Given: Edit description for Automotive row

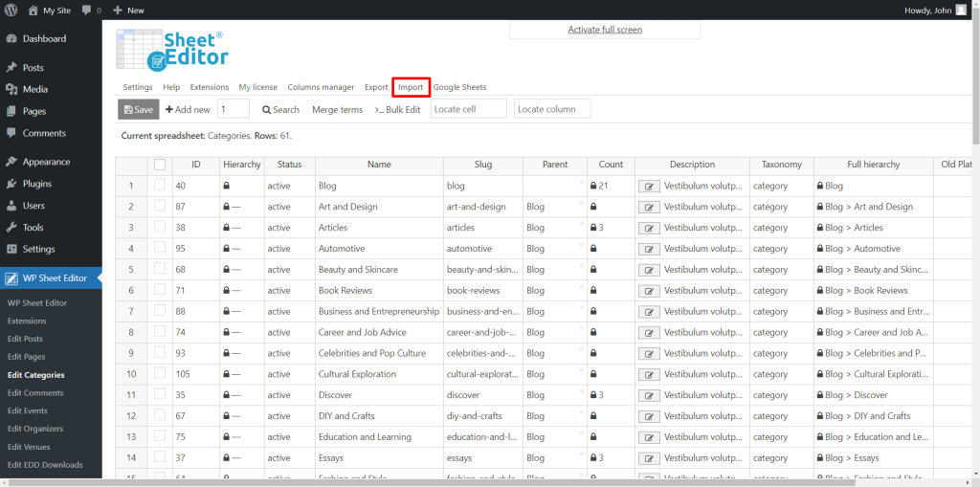Looking at the screenshot, I should (649, 249).
